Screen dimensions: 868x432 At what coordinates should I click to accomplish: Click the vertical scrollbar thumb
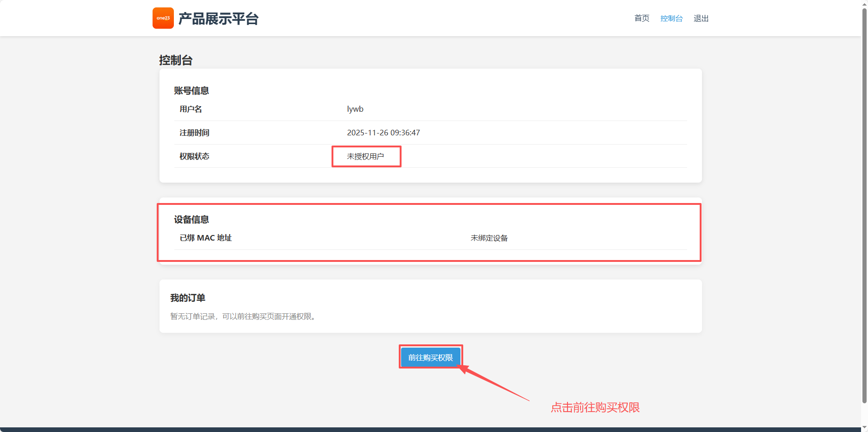[x=864, y=204]
